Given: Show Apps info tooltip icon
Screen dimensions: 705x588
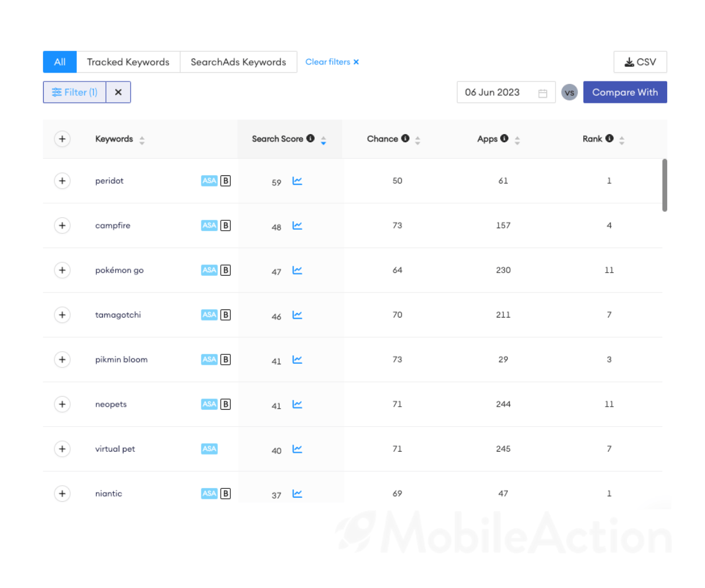Looking at the screenshot, I should tap(504, 139).
